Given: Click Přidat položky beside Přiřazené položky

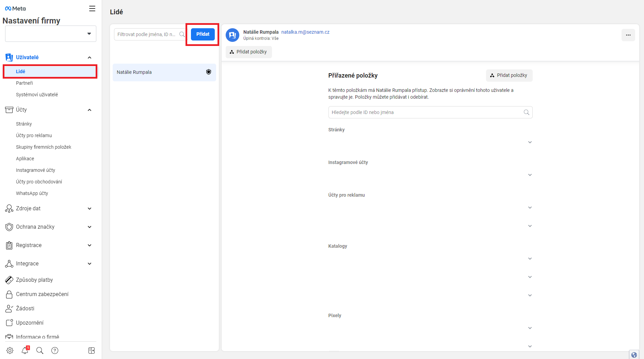Looking at the screenshot, I should (x=509, y=75).
